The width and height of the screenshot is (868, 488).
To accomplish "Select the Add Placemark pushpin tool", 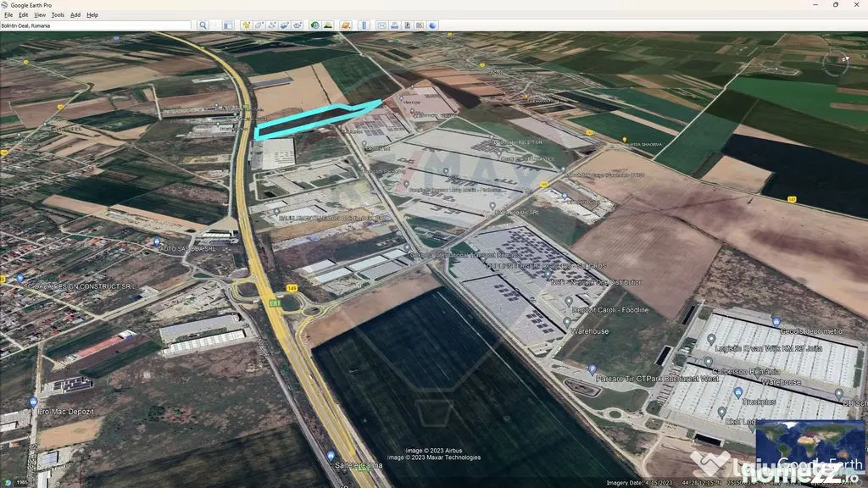I will (x=246, y=25).
